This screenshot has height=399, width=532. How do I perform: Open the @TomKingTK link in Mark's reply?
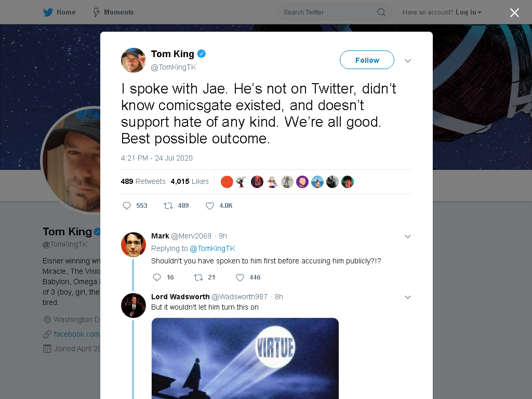pyautogui.click(x=212, y=248)
